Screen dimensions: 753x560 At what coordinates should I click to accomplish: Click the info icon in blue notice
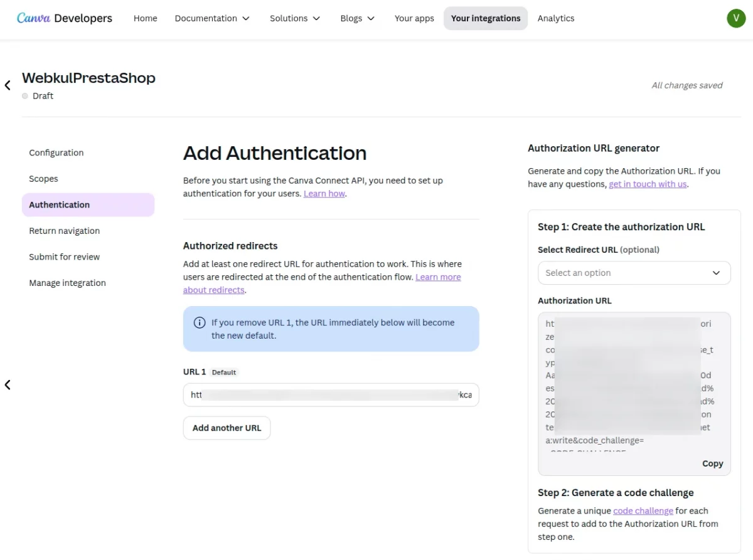click(200, 323)
